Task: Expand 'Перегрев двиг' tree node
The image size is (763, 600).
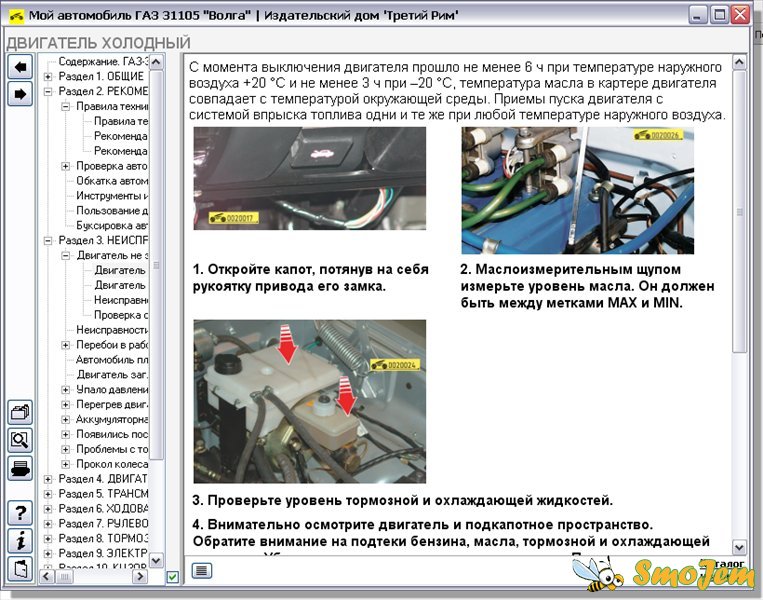Action: 65,404
